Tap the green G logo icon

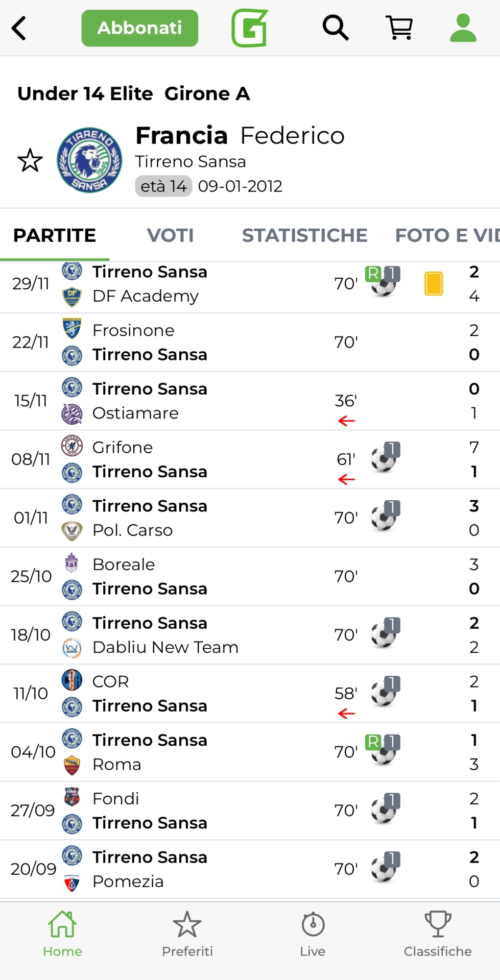250,28
